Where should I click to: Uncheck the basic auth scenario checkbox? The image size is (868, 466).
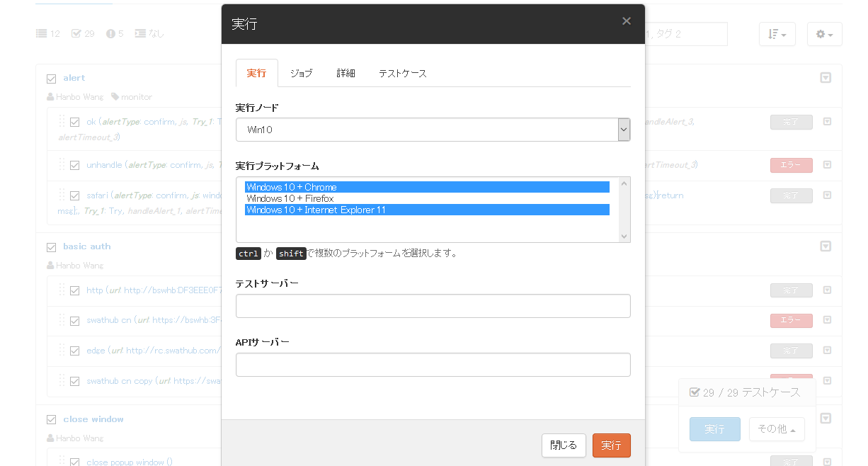point(51,247)
